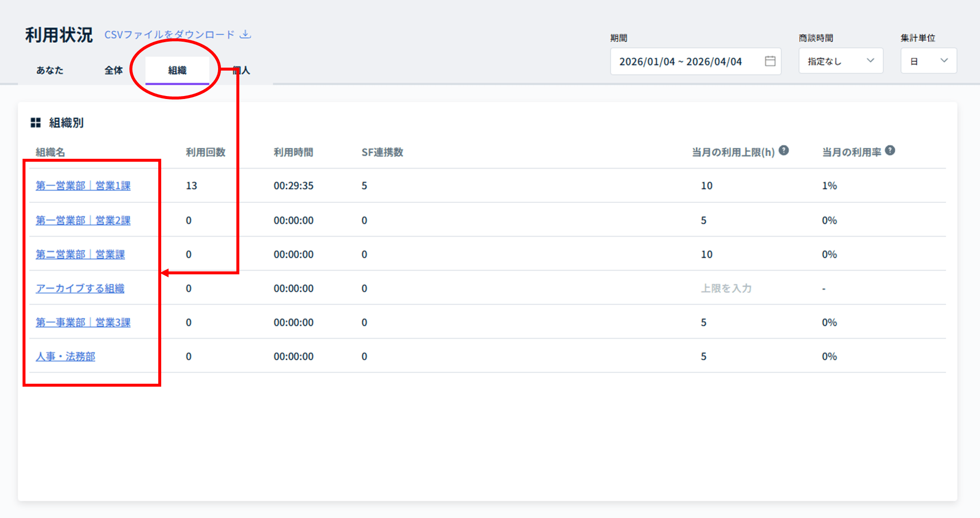Open the 人事・法務部 link
Image resolution: width=980 pixels, height=518 pixels.
coord(65,357)
